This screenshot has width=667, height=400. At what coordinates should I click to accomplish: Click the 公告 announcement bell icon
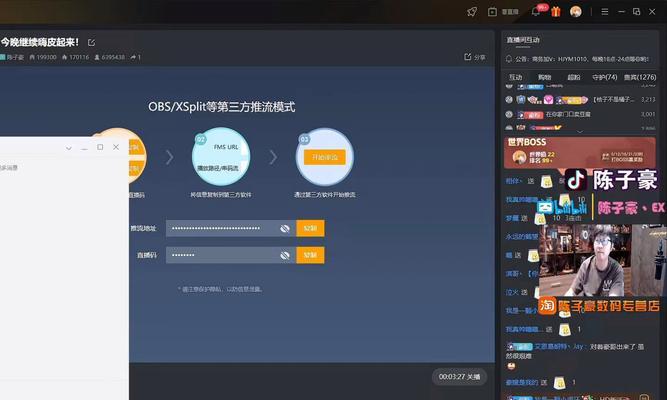[x=509, y=59]
